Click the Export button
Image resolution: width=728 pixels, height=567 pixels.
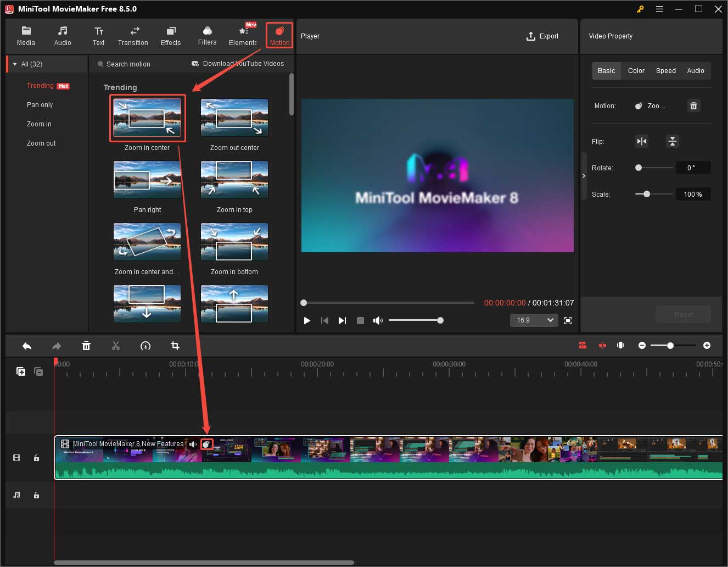pos(542,36)
